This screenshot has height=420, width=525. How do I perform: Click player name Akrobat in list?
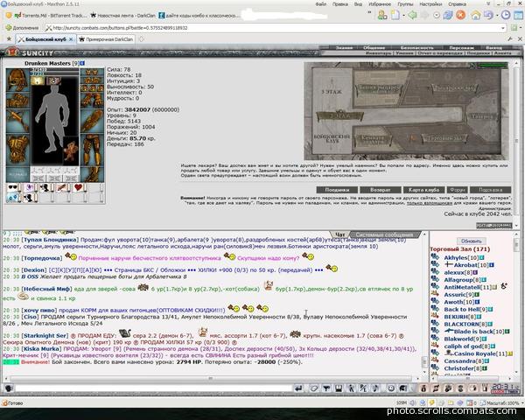click(x=465, y=265)
